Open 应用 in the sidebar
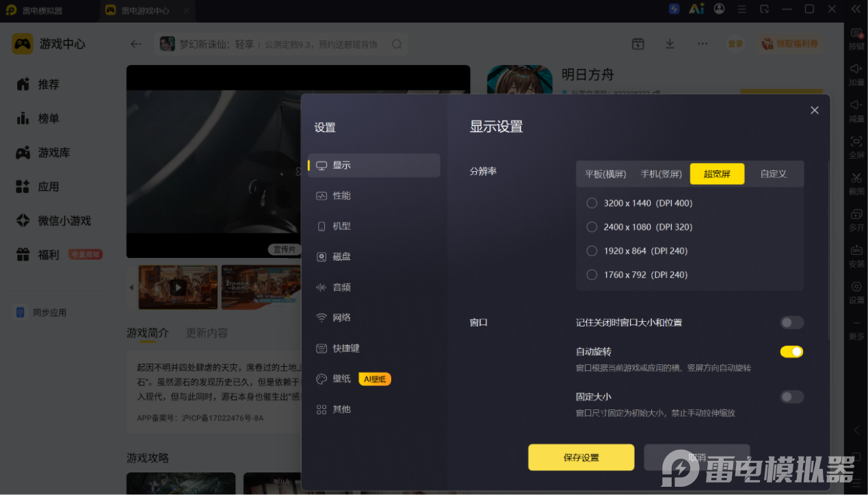The image size is (868, 495). [x=39, y=187]
